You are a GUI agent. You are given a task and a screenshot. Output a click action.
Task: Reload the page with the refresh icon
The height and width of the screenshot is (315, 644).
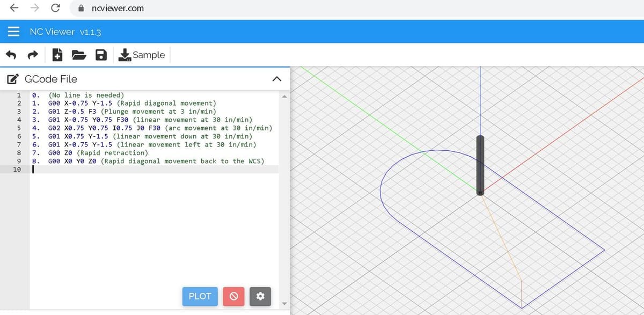[x=55, y=9]
